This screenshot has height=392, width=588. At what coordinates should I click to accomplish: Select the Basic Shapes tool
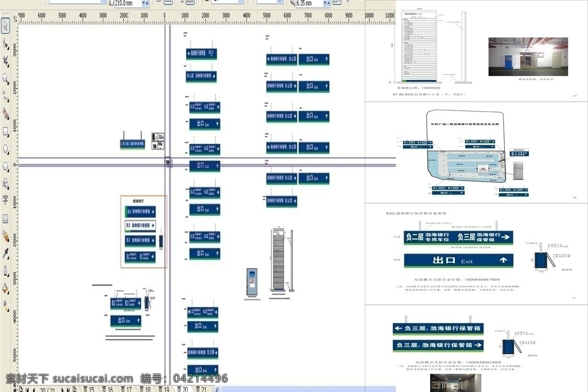[5, 183]
